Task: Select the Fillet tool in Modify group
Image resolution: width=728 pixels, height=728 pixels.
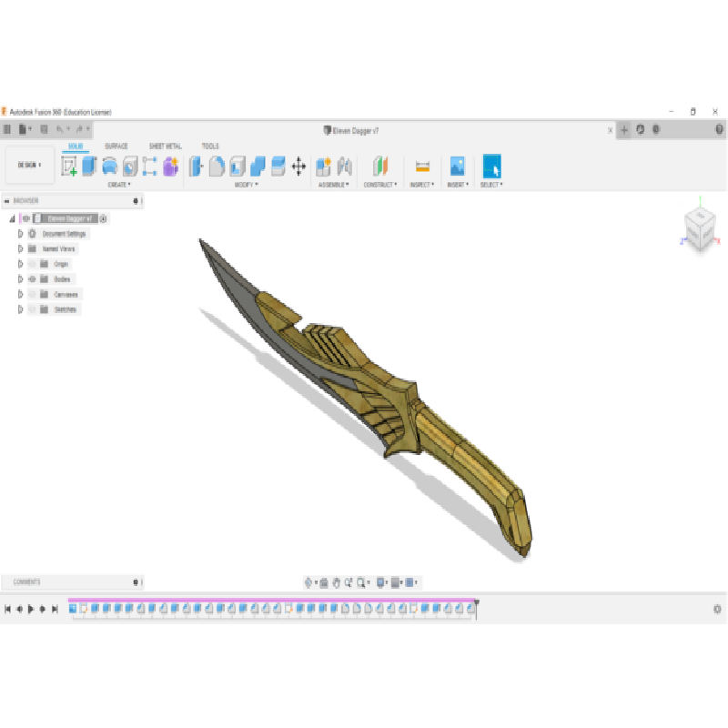Action: (217, 167)
